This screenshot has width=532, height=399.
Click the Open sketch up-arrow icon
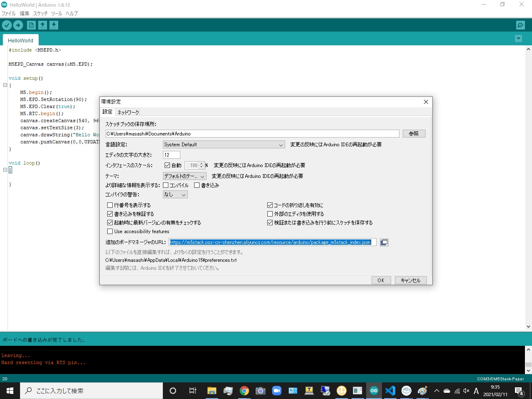(42, 25)
